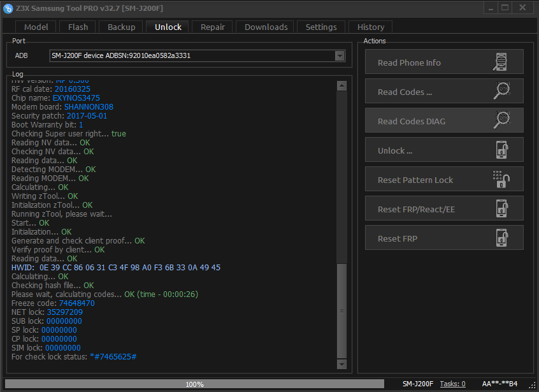Screen dimensions: 539x392
Task: Click the NET lock code 35297209
Action: click(64, 312)
